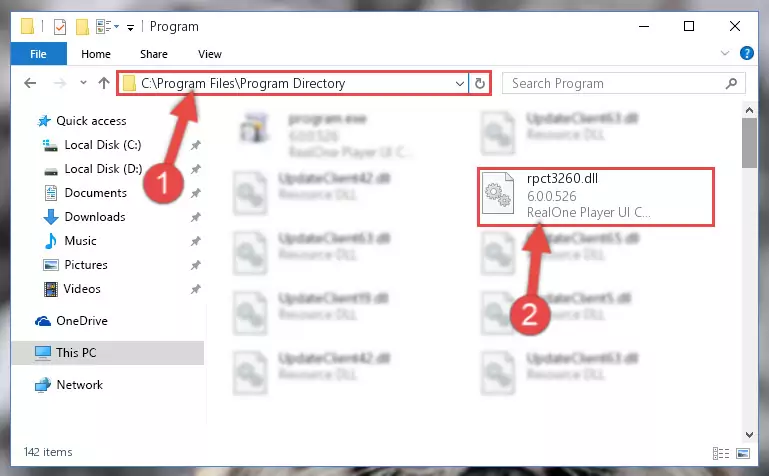Open the Help question mark icon

point(746,53)
